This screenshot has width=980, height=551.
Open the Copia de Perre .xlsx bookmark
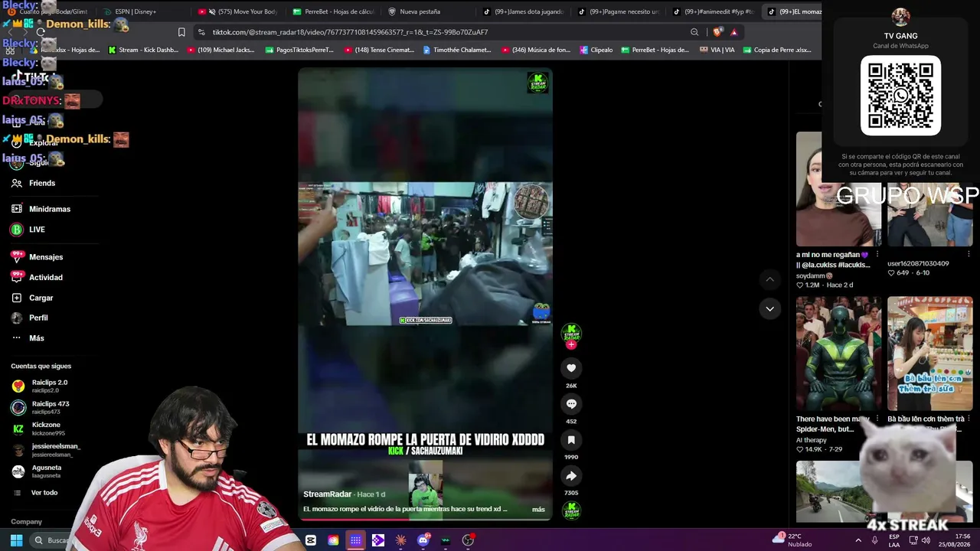(777, 51)
